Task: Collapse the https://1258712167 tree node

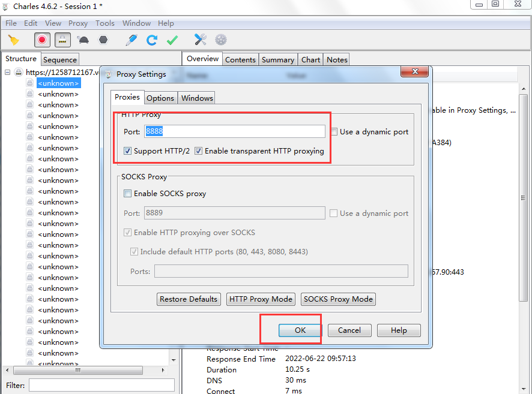Action: click(7, 72)
